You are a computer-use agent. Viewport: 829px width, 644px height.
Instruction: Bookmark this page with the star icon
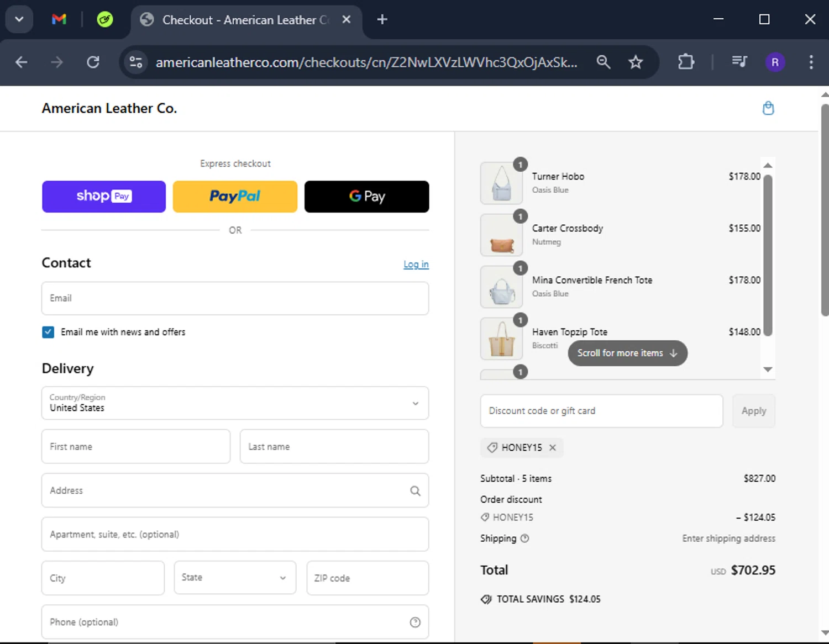click(636, 62)
